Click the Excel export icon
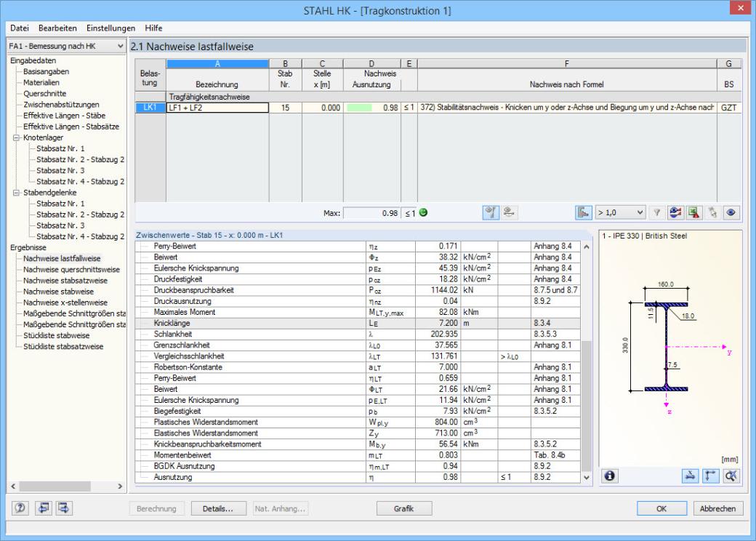 (x=693, y=212)
